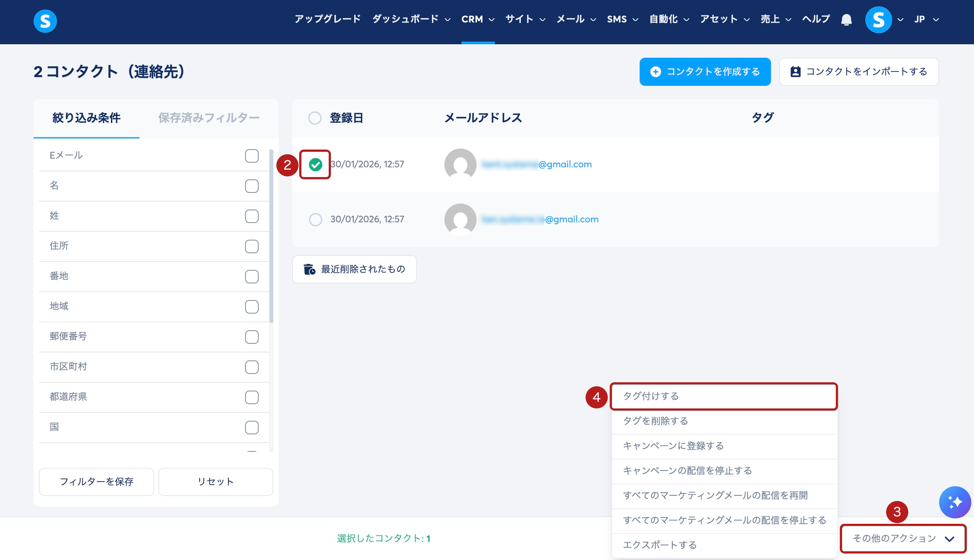Switch to 保存済みフィルター tab
This screenshot has width=974, height=560.
(x=209, y=118)
